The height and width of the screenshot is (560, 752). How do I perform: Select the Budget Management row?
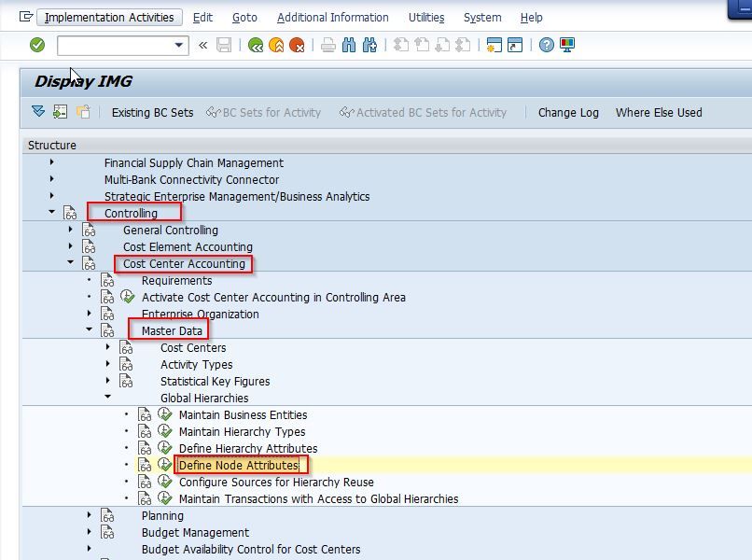click(195, 533)
